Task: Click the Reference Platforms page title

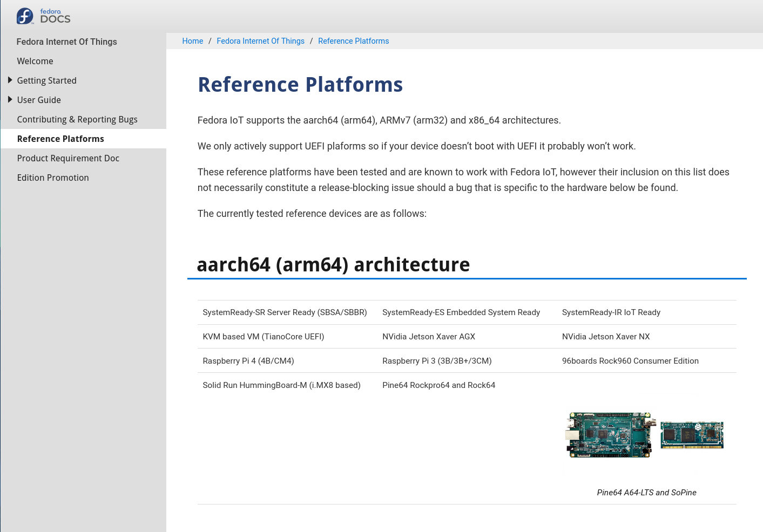Action: click(x=300, y=85)
